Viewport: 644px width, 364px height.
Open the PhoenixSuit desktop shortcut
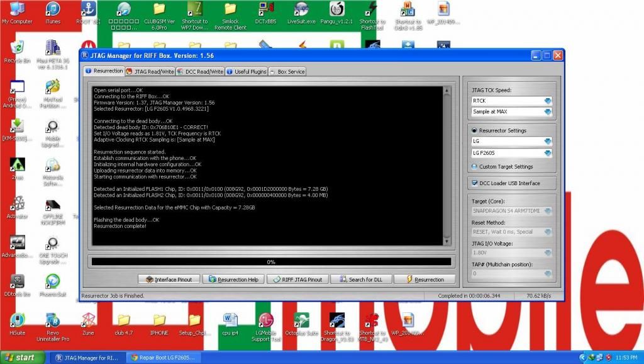[x=53, y=285]
